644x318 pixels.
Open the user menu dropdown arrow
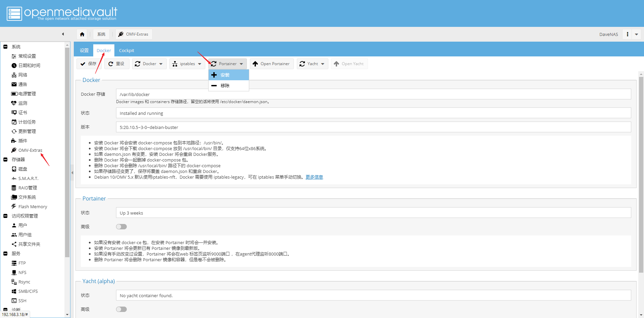click(x=636, y=34)
